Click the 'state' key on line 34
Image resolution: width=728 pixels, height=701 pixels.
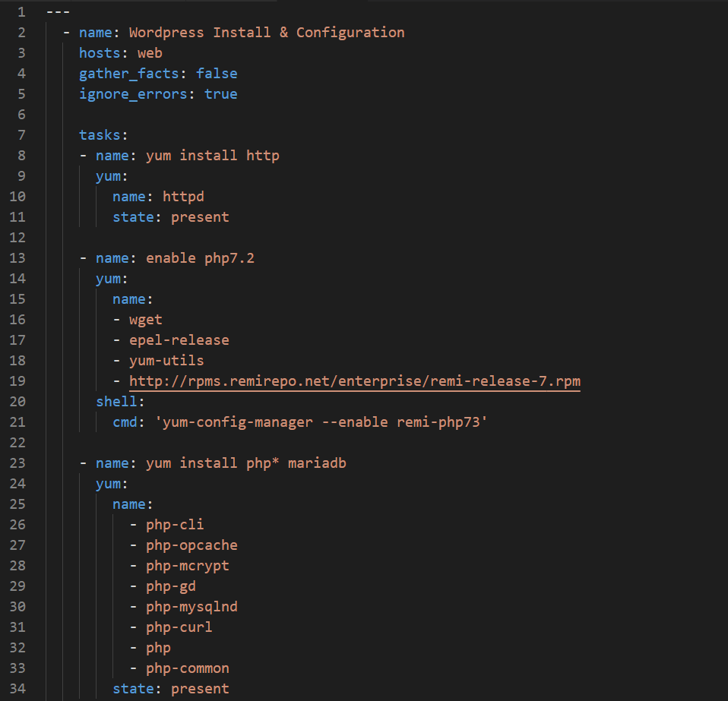[133, 689]
